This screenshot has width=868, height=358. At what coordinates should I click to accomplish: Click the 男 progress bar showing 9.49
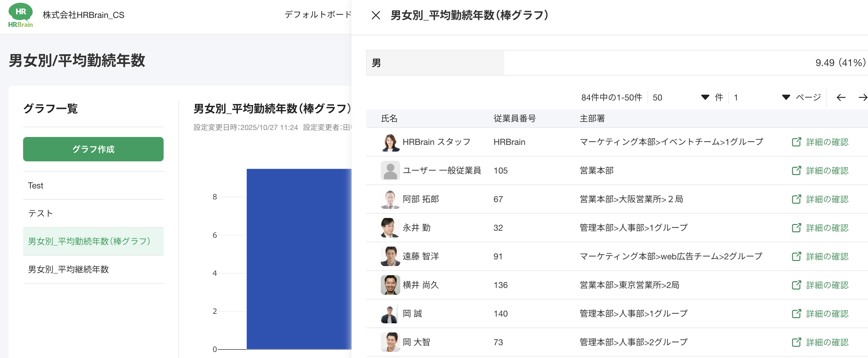coord(435,63)
